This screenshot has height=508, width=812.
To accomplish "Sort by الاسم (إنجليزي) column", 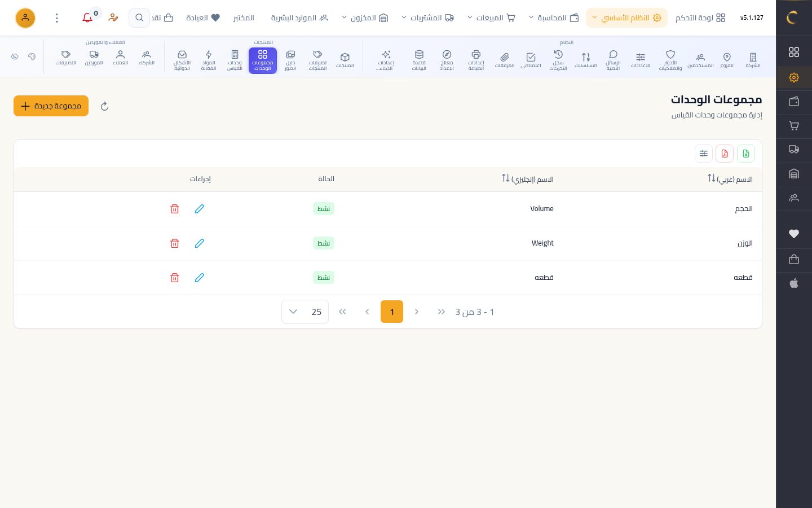I will pyautogui.click(x=528, y=179).
